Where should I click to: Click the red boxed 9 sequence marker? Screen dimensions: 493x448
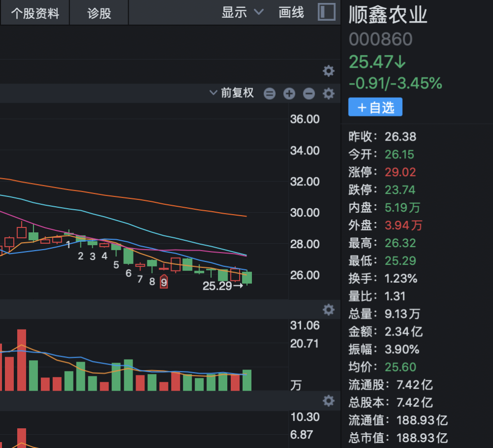(x=164, y=282)
